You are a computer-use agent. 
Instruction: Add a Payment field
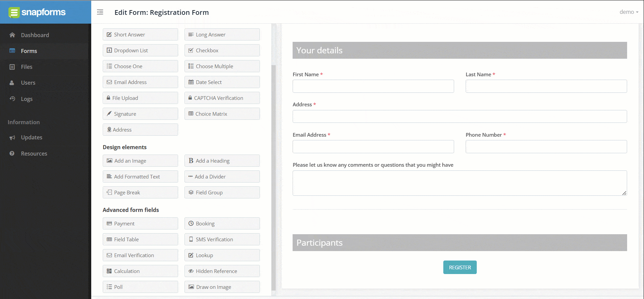coord(140,223)
